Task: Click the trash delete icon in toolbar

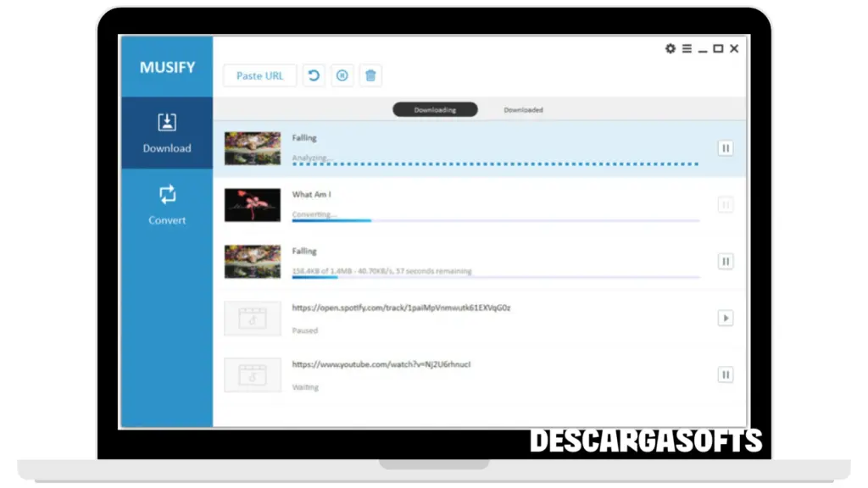Action: pos(370,75)
